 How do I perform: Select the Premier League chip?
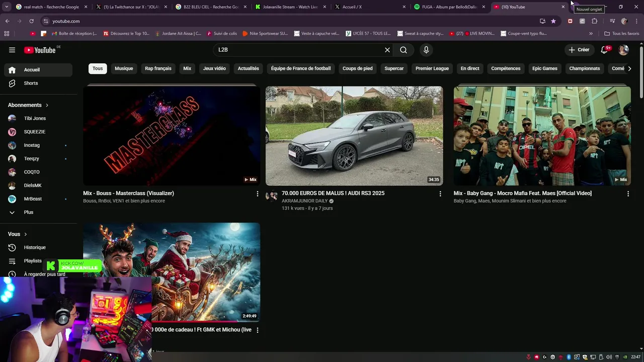[432, 68]
